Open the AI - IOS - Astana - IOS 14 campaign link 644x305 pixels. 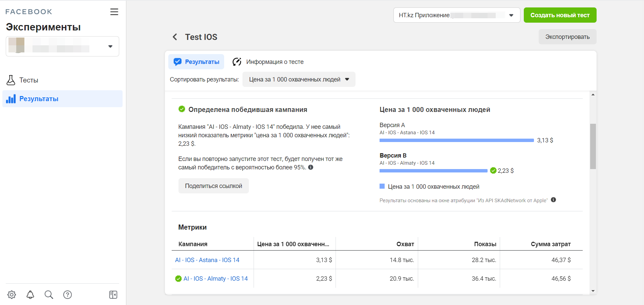pos(207,260)
